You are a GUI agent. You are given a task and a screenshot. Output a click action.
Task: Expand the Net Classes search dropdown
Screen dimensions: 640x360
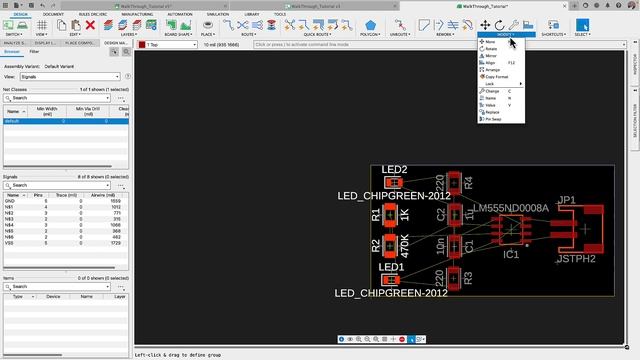(x=108, y=98)
